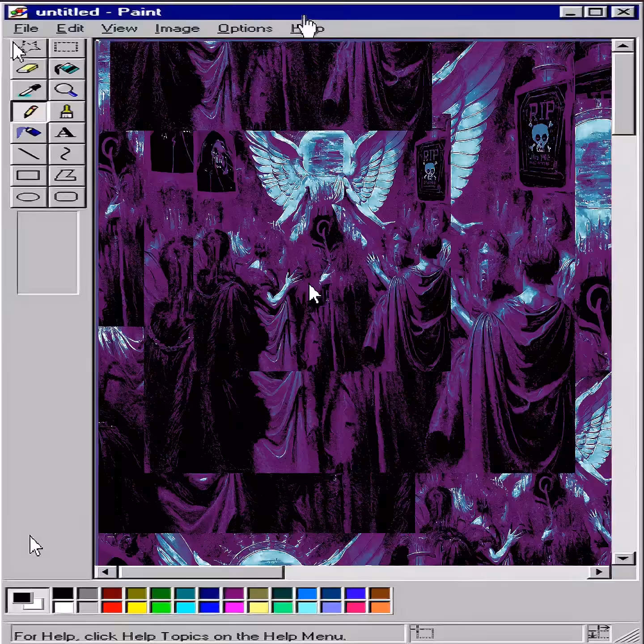The height and width of the screenshot is (644, 644).
Task: Click the vertical scrollbar thumb
Action: [x=623, y=93]
